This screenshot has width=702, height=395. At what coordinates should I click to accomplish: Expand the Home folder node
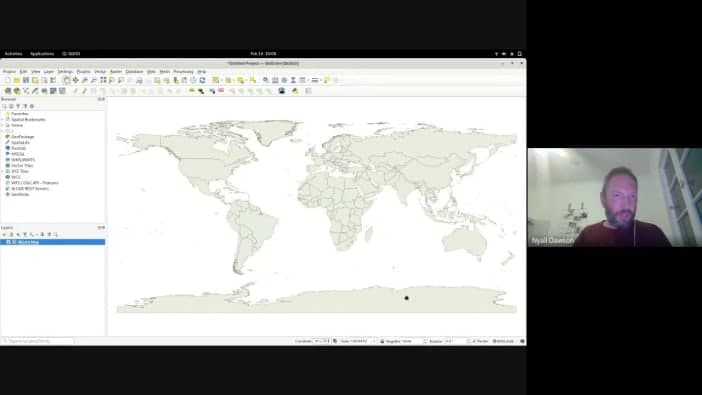point(3,125)
